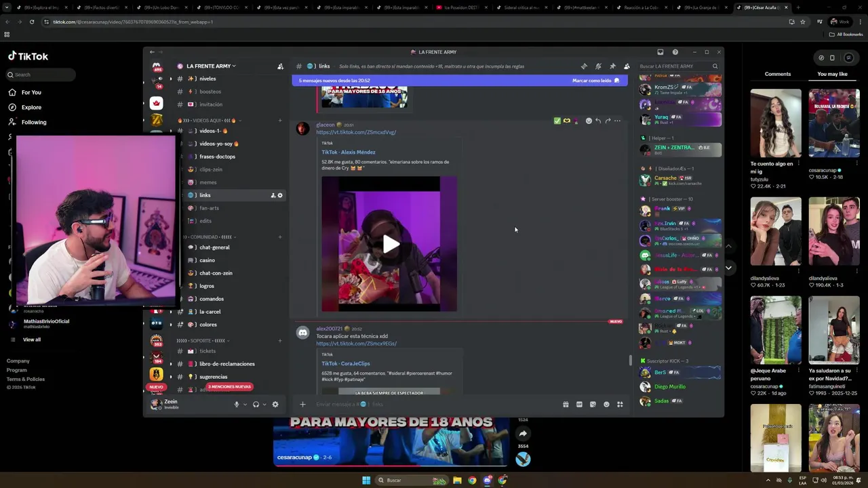Open the emoji picker

point(606,405)
